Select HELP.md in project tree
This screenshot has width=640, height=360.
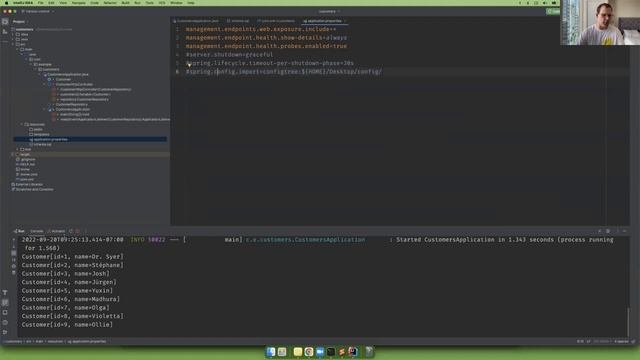[x=26, y=164]
